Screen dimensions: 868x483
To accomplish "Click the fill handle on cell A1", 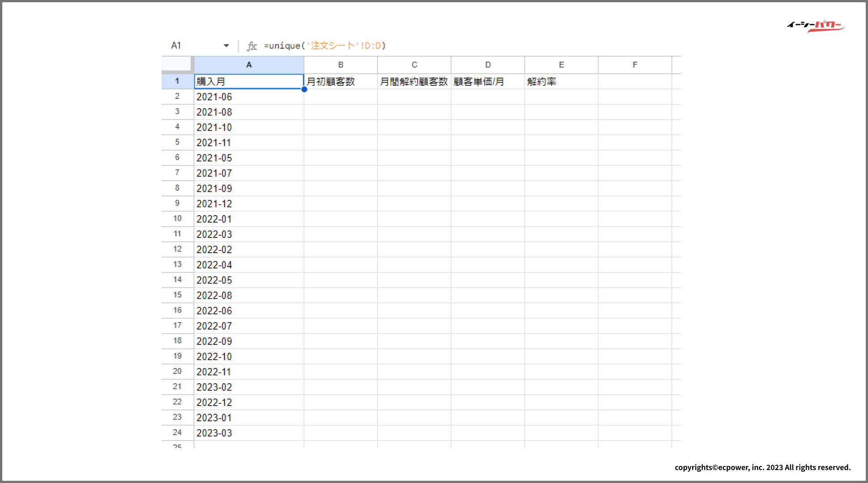I will (x=304, y=89).
